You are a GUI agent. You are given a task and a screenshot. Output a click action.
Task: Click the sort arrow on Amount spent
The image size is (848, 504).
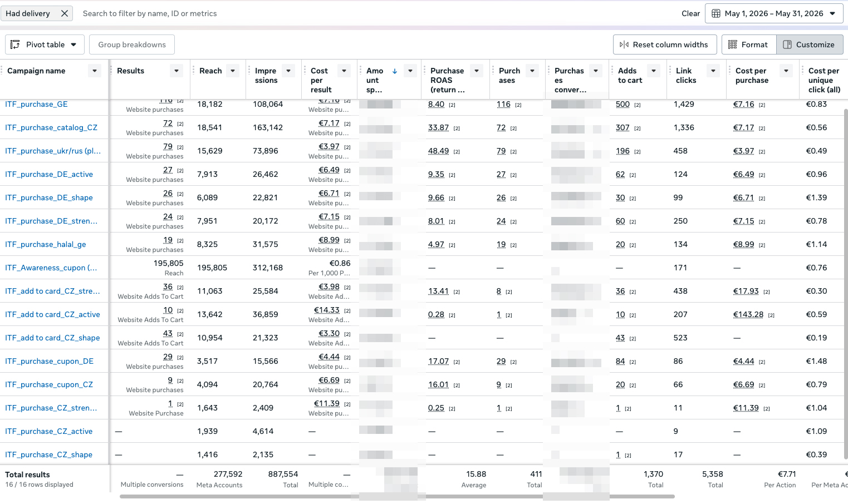[x=395, y=71]
